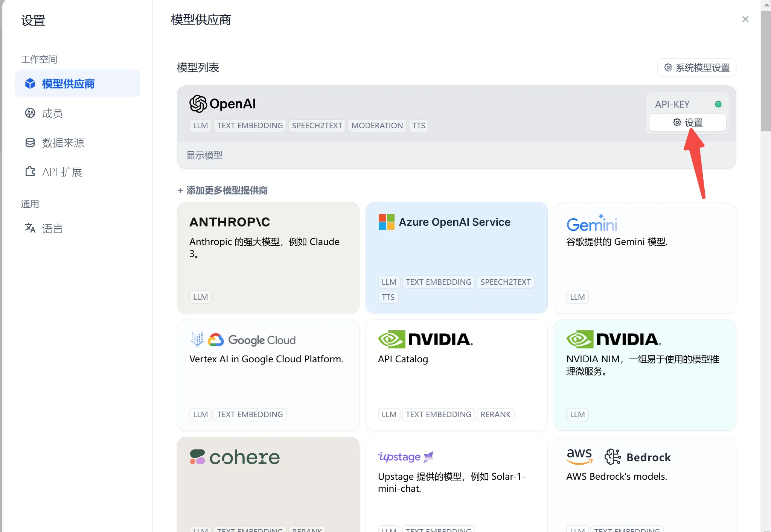
Task: Click the OpenAI 设置 button
Action: (687, 123)
